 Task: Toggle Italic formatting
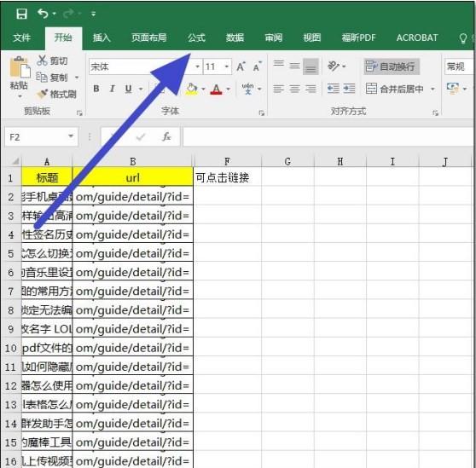click(x=113, y=89)
